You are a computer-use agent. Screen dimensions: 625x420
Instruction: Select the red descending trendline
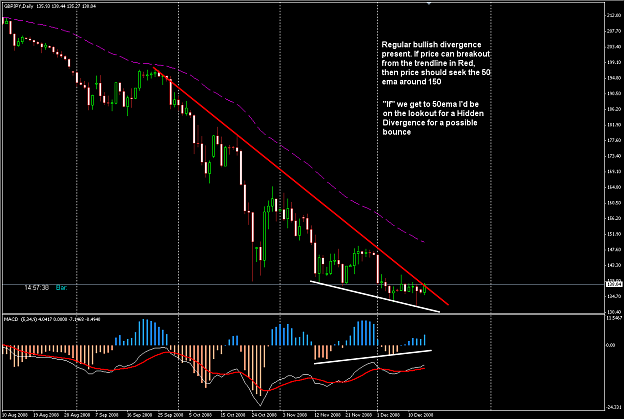(x=301, y=186)
